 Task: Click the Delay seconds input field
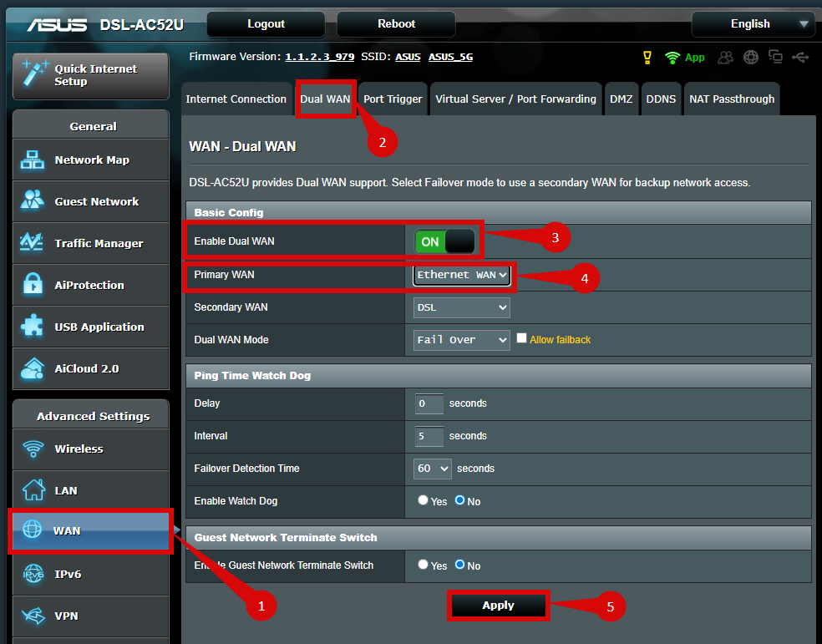coord(429,403)
